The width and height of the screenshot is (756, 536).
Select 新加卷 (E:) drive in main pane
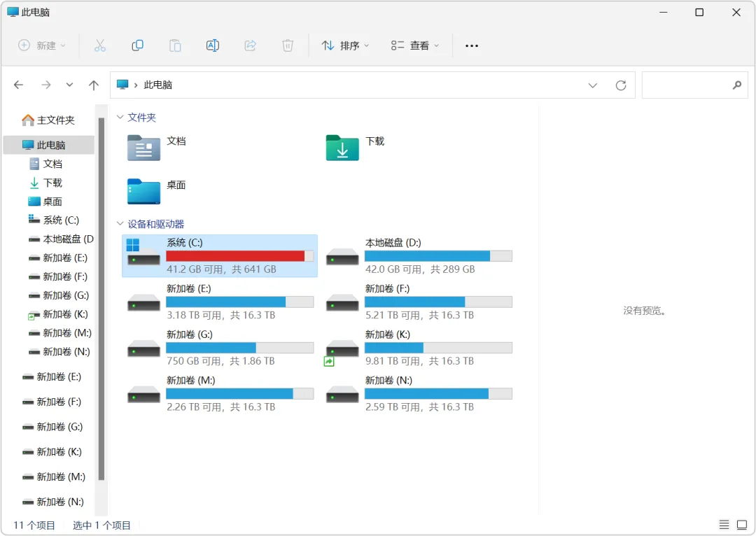point(220,302)
